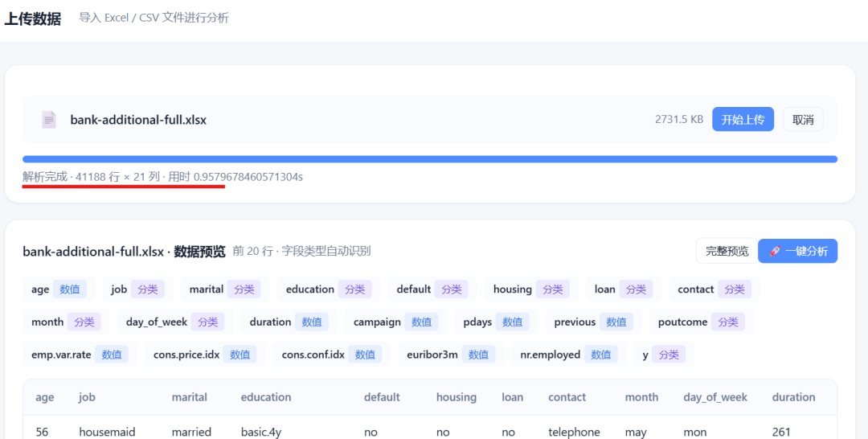Screen dimensions: 868x439
Task: Click the contact table column header
Action: coord(567,397)
